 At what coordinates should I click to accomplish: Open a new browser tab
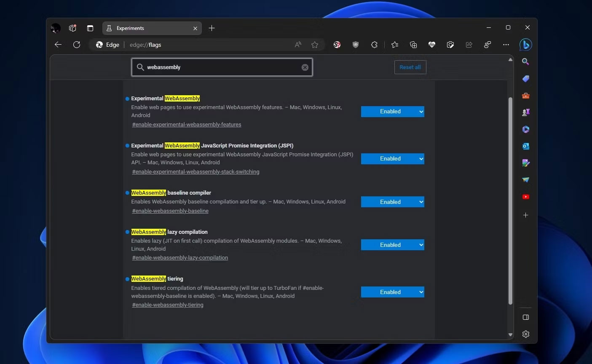coord(212,28)
